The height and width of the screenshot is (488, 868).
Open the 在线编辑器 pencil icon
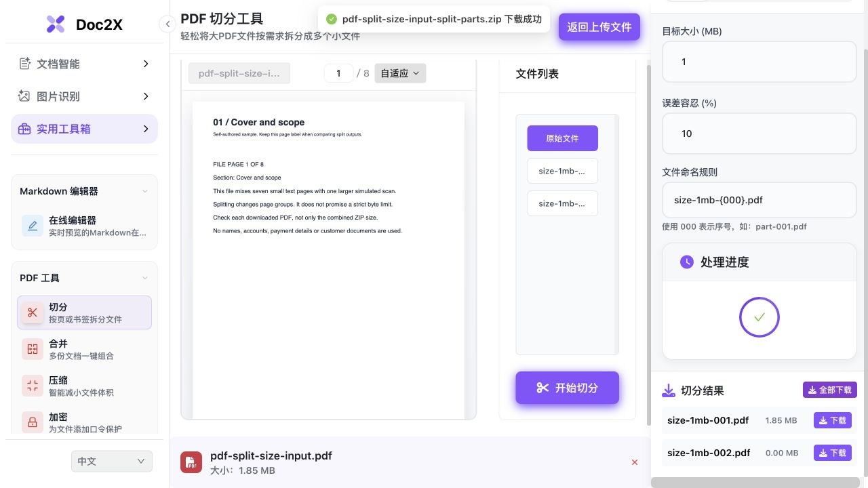pyautogui.click(x=33, y=226)
